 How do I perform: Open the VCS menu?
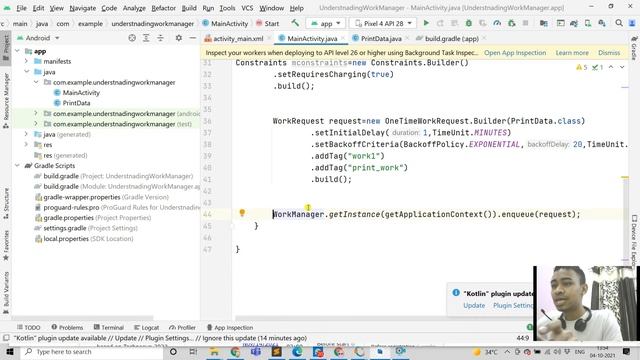tap(247, 8)
